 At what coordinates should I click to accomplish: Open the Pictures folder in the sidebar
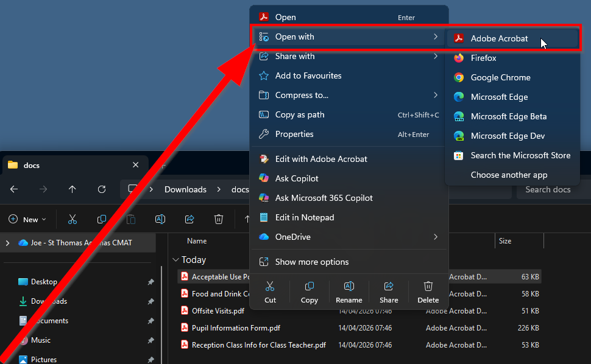point(44,359)
